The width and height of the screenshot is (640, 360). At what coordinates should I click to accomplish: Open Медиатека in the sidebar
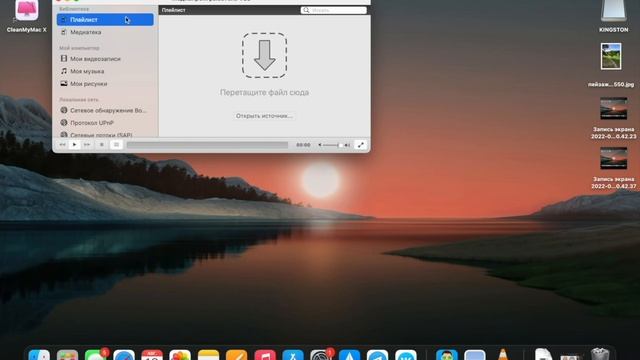85,32
